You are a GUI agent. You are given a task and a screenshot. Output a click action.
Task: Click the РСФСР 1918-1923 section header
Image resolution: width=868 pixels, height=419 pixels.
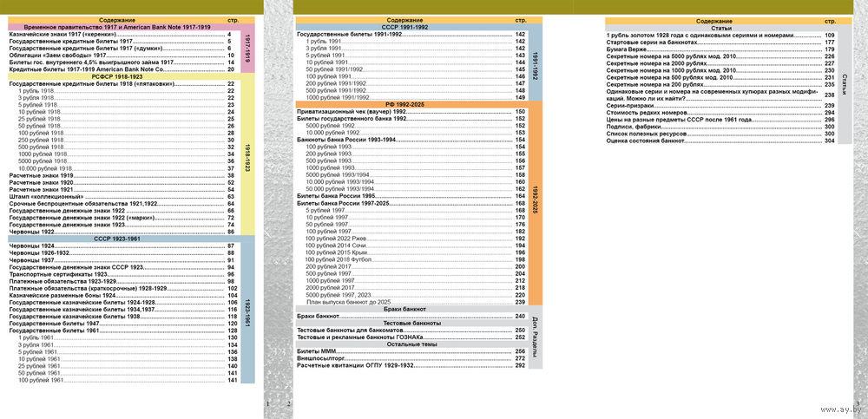122,76
